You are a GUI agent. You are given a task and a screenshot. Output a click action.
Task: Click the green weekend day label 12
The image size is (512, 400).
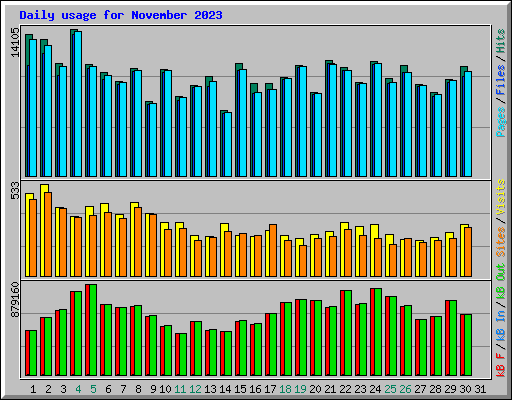click(x=195, y=389)
